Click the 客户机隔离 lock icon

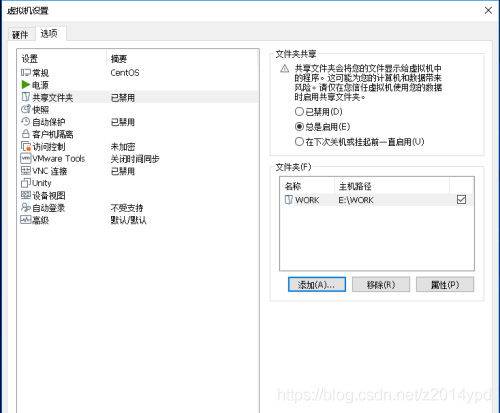[26, 134]
